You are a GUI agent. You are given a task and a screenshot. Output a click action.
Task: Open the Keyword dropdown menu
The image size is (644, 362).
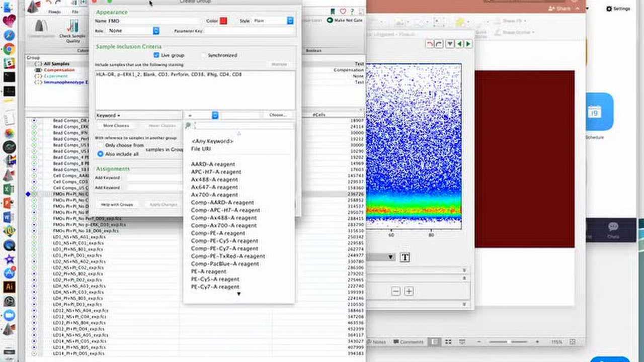pos(108,116)
